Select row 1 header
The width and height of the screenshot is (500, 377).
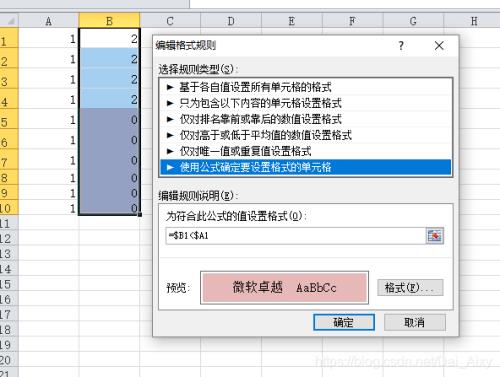[9, 38]
